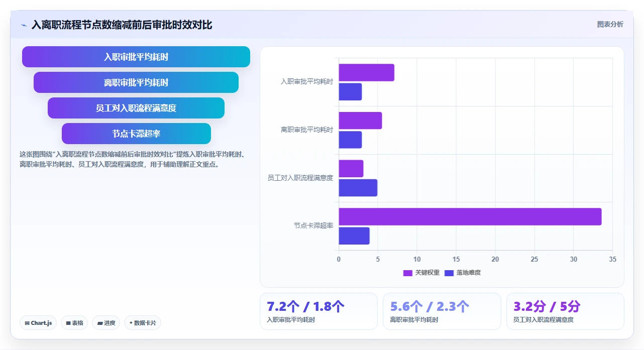Image resolution: width=644 pixels, height=350 pixels.
Task: Click the x-axis tick value 35
Action: 612,259
